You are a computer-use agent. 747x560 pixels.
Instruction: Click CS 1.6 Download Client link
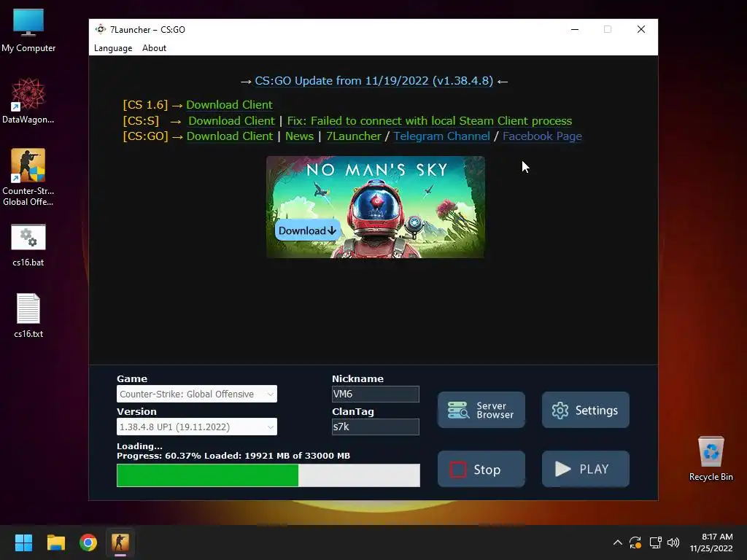pos(229,105)
